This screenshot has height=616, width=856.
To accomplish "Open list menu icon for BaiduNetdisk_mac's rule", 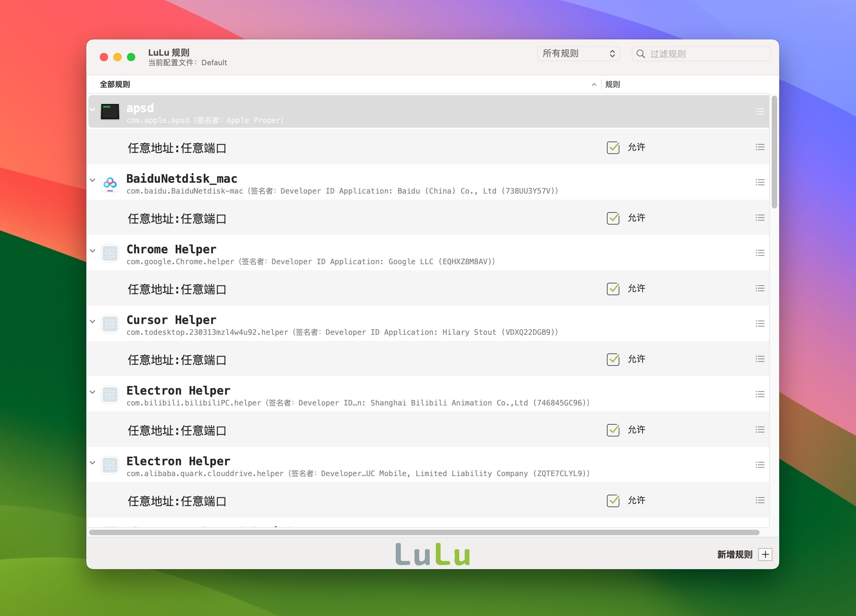I will [760, 218].
